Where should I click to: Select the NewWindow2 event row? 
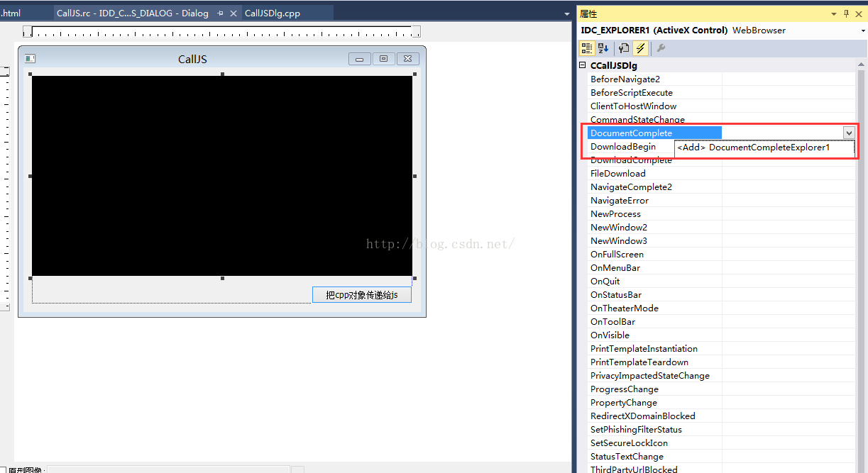click(721, 228)
